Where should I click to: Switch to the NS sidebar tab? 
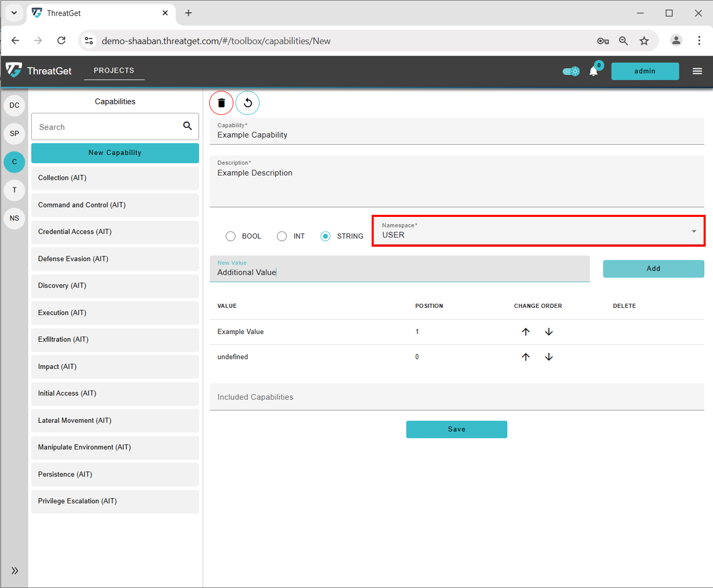click(15, 218)
